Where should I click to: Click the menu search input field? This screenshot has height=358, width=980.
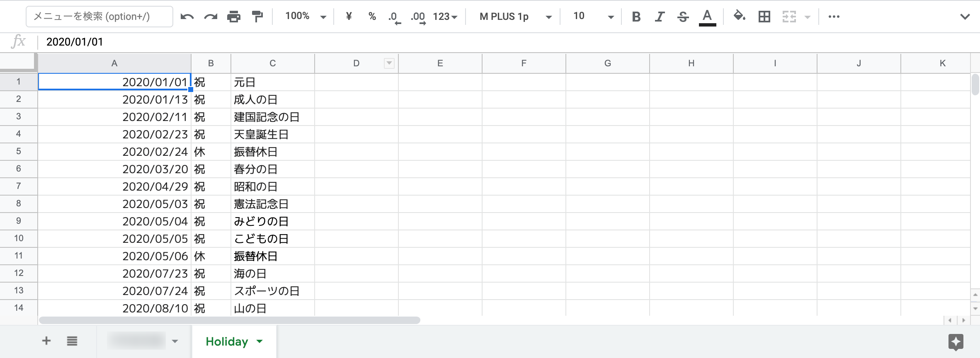point(99,17)
